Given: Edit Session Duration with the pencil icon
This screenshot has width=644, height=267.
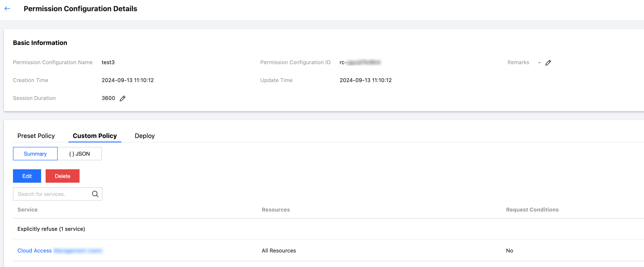Looking at the screenshot, I should pyautogui.click(x=122, y=98).
